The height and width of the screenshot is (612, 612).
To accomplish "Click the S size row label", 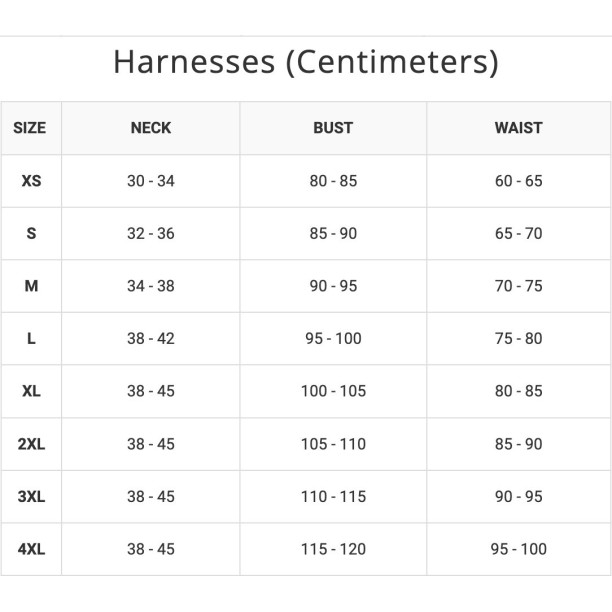I will [31, 233].
